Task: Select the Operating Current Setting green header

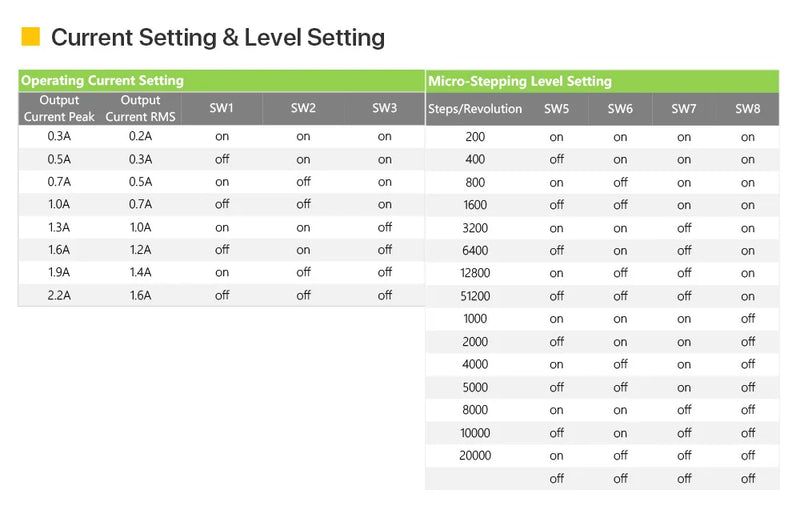Action: 102,80
